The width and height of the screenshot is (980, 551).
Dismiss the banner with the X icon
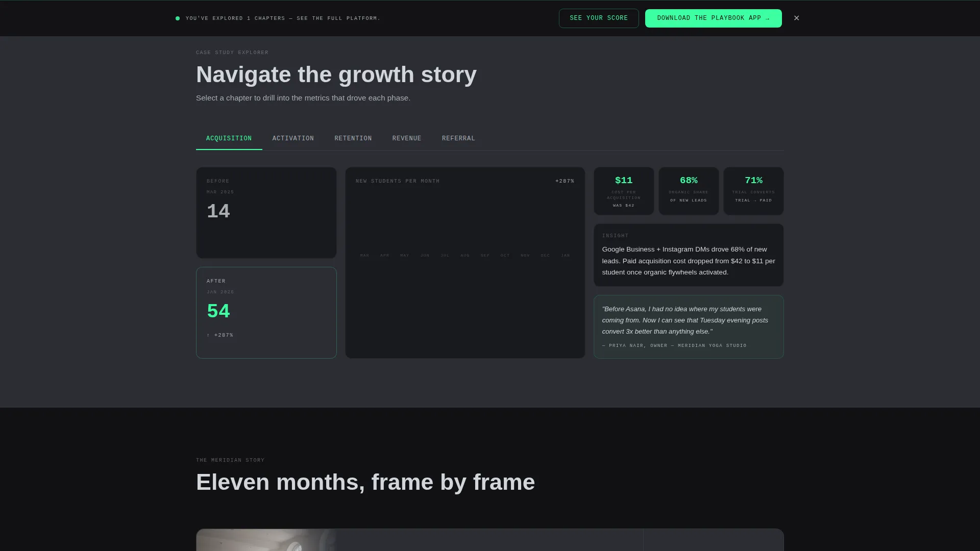click(x=796, y=18)
